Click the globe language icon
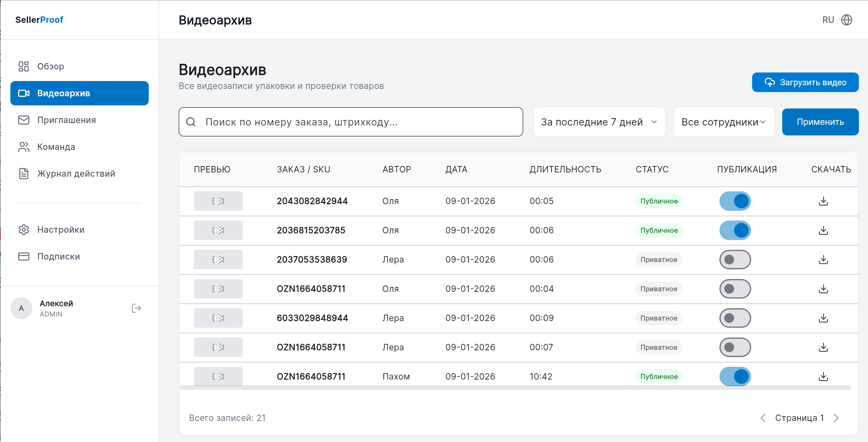Image resolution: width=868 pixels, height=442 pixels. point(846,20)
